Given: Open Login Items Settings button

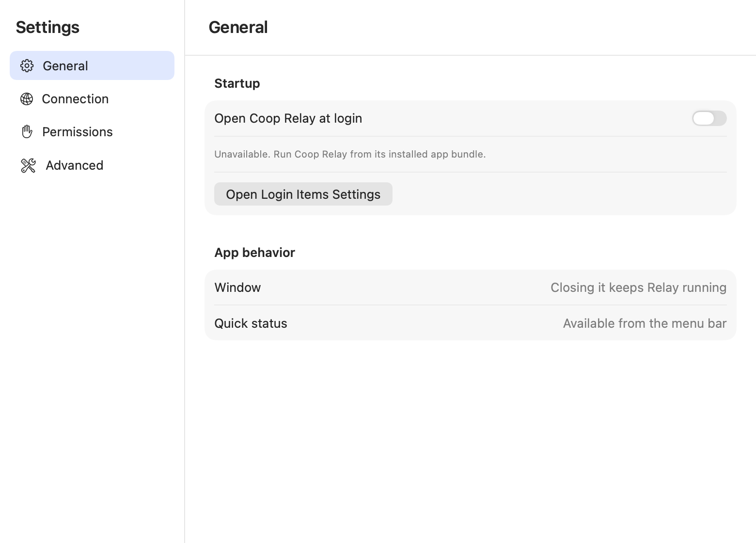Looking at the screenshot, I should (x=303, y=194).
